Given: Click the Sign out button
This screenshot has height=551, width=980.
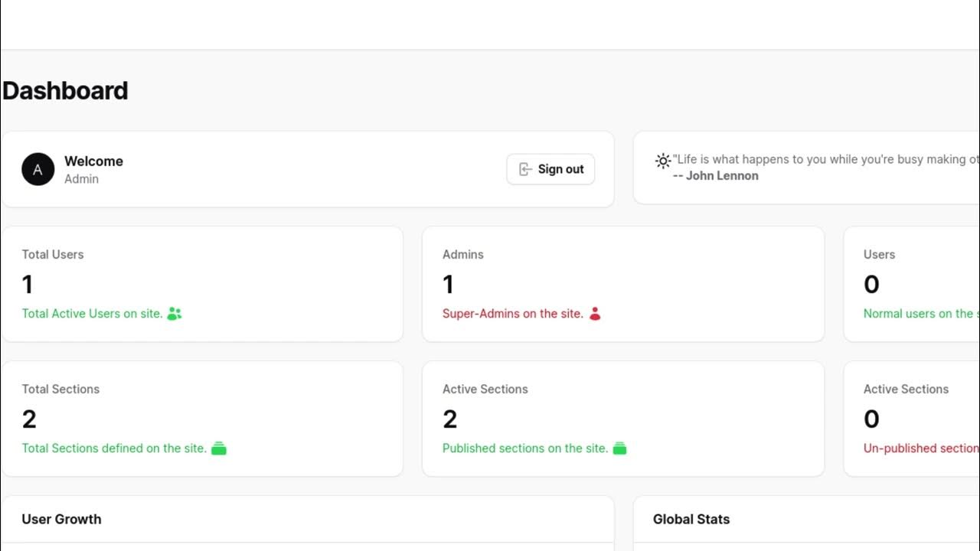Looking at the screenshot, I should coord(550,169).
